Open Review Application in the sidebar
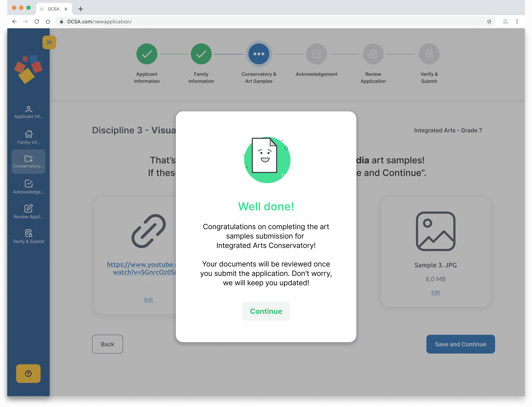 pos(29,211)
